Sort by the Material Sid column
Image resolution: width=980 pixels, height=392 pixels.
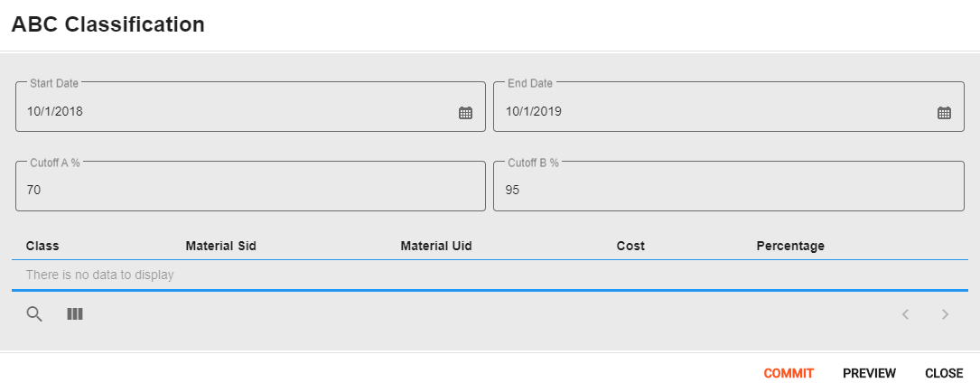pos(220,246)
